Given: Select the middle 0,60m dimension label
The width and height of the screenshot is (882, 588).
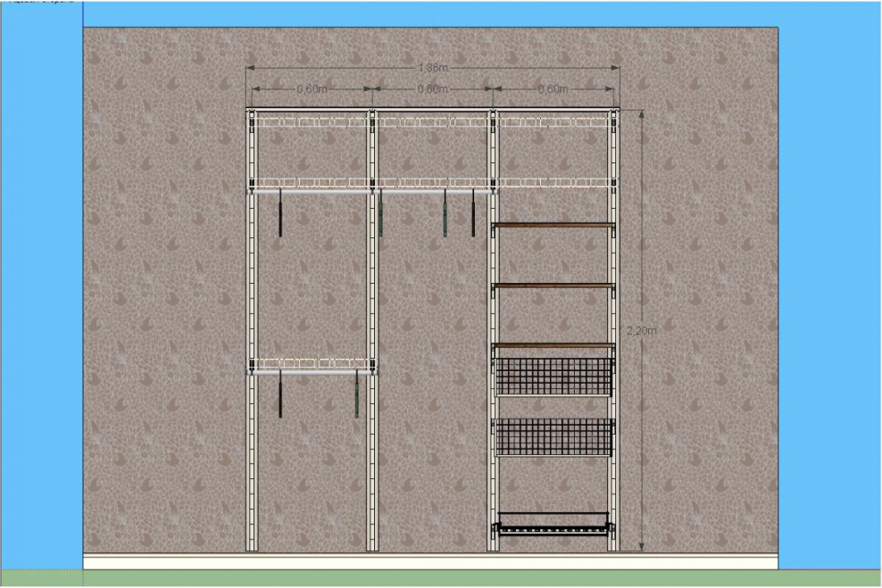Looking at the screenshot, I should coord(432,89).
